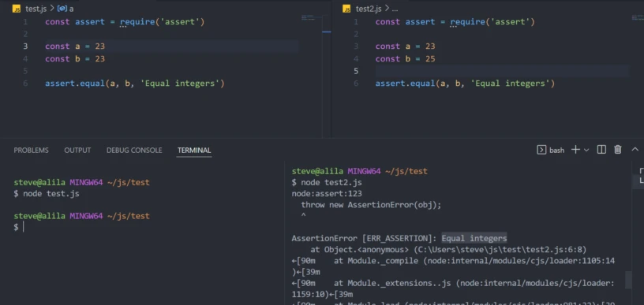
Task: Click empty line 5 in test2.js
Action: click(x=502, y=72)
